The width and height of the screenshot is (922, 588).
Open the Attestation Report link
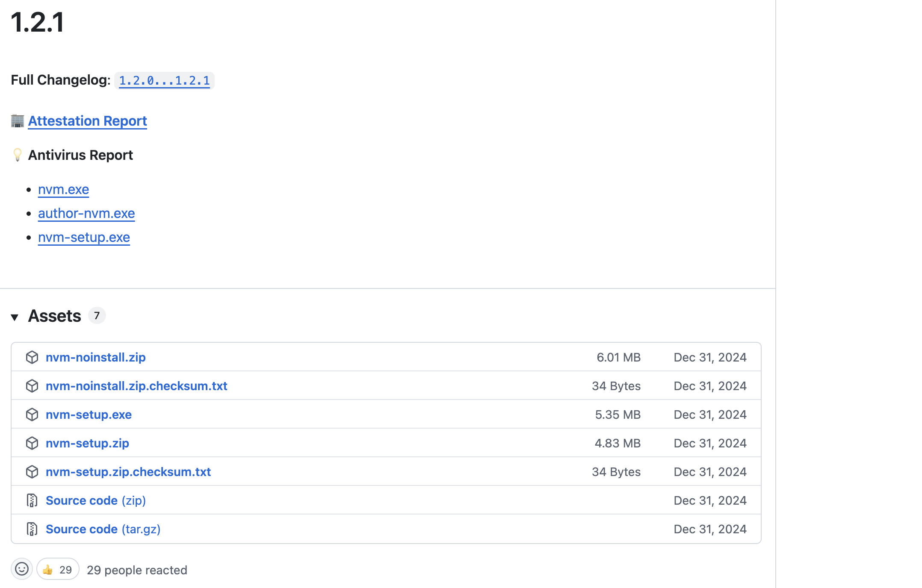tap(88, 121)
